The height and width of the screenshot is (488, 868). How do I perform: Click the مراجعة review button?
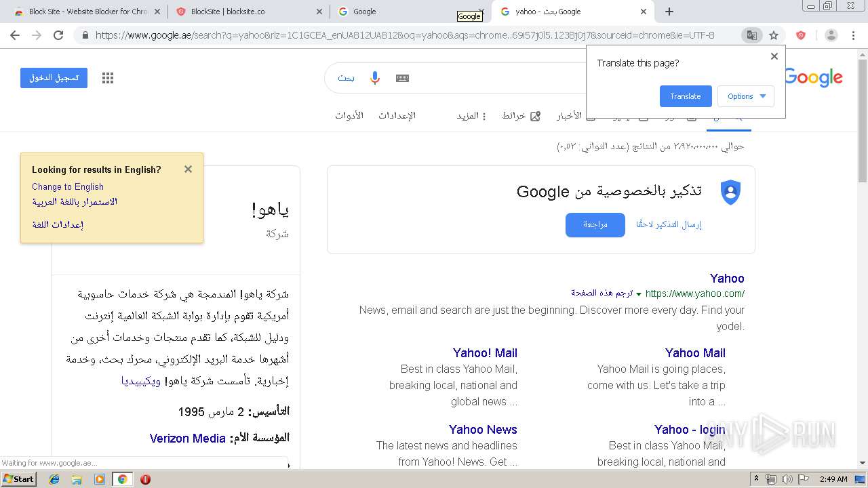(595, 224)
